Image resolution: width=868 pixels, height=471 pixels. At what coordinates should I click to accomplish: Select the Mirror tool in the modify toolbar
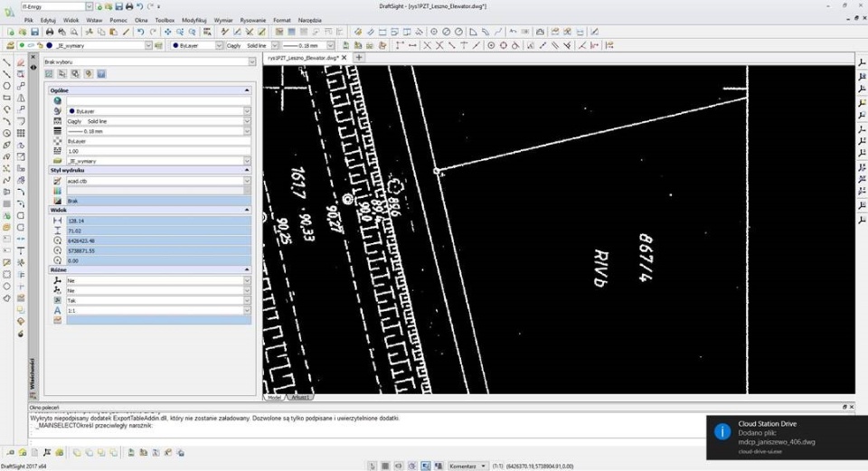click(21, 98)
